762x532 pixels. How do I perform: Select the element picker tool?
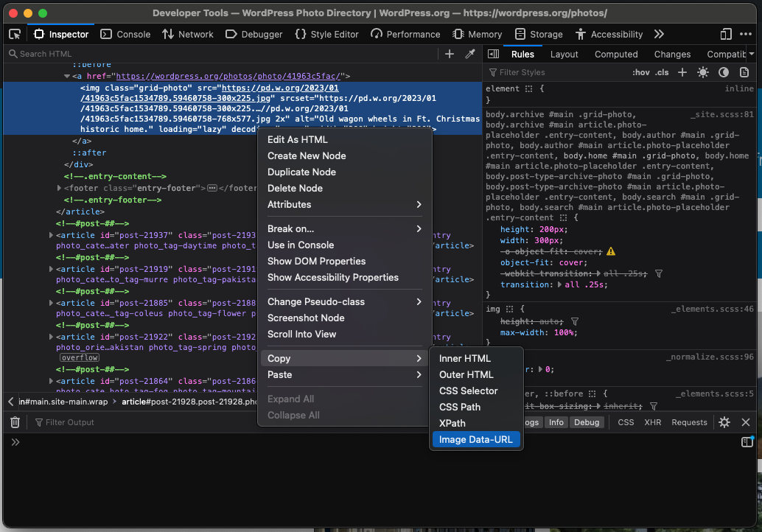click(x=13, y=34)
